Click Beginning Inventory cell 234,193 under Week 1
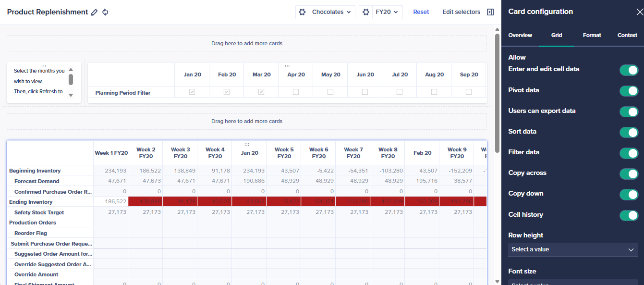Viewport: 644px width, 285px height. point(111,171)
